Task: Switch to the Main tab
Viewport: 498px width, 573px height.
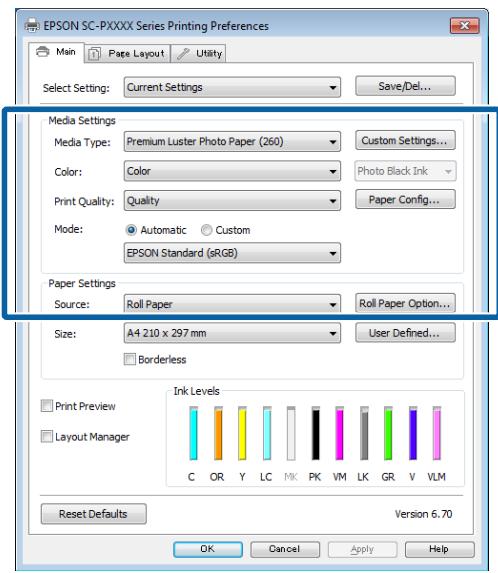Action: 57,52
